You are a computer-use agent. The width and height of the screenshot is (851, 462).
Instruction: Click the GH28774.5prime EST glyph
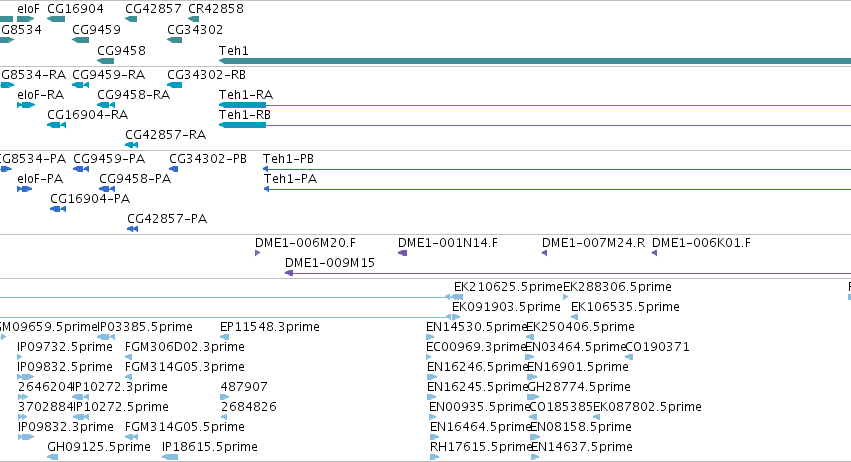pos(533,397)
